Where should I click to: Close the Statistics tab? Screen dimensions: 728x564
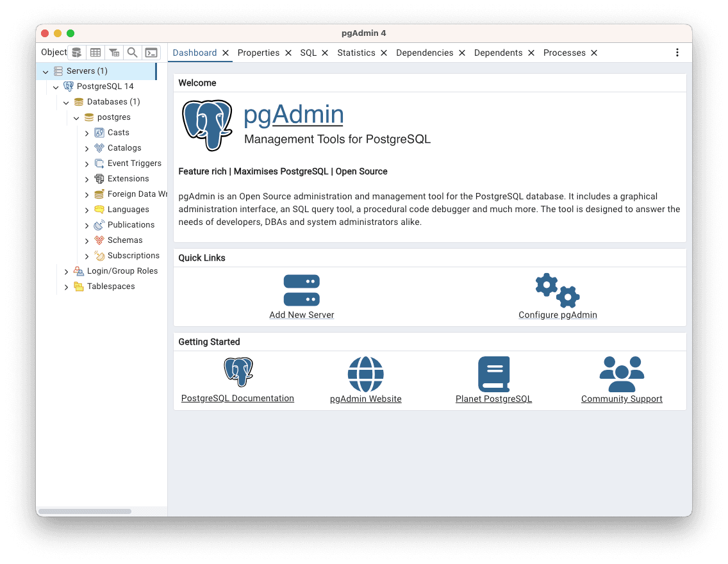click(384, 53)
